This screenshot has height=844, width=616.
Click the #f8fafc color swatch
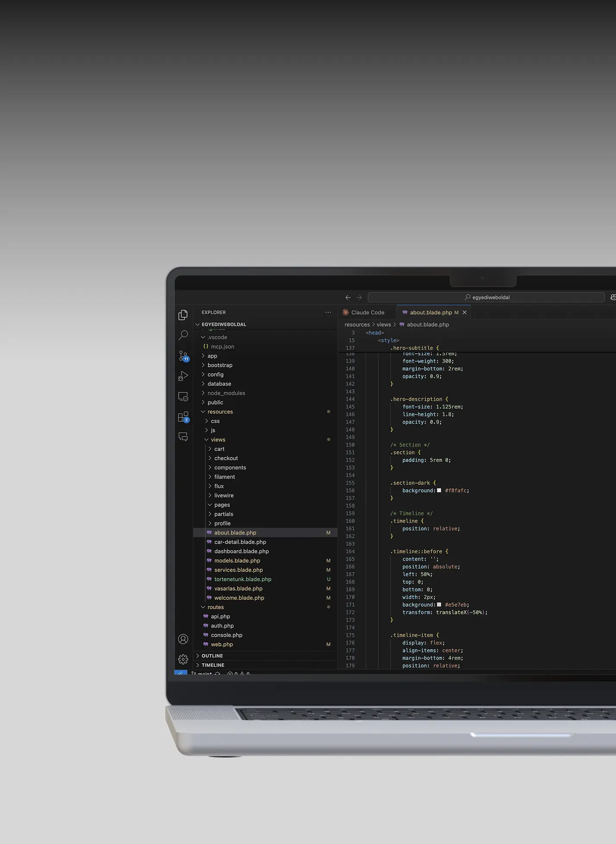[x=439, y=491]
